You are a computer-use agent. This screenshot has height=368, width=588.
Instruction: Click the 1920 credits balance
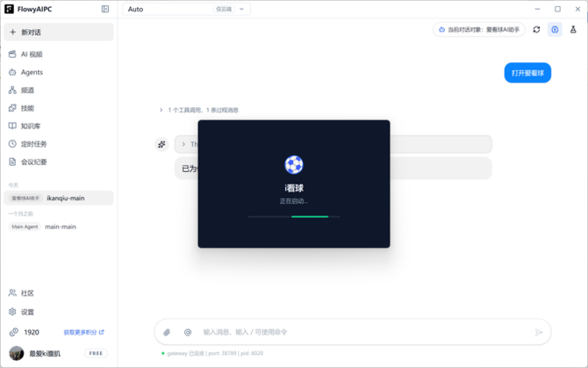pyautogui.click(x=32, y=332)
